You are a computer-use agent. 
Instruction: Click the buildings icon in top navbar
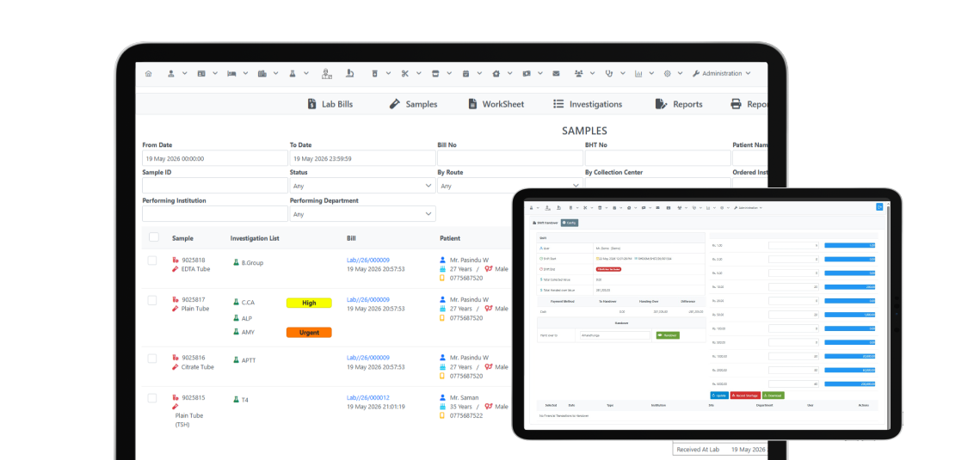point(262,74)
